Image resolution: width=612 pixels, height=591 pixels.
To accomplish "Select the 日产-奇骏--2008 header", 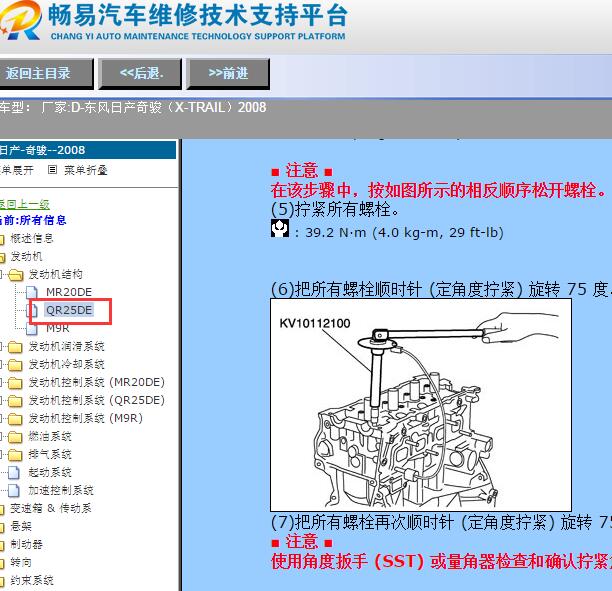I will point(87,150).
